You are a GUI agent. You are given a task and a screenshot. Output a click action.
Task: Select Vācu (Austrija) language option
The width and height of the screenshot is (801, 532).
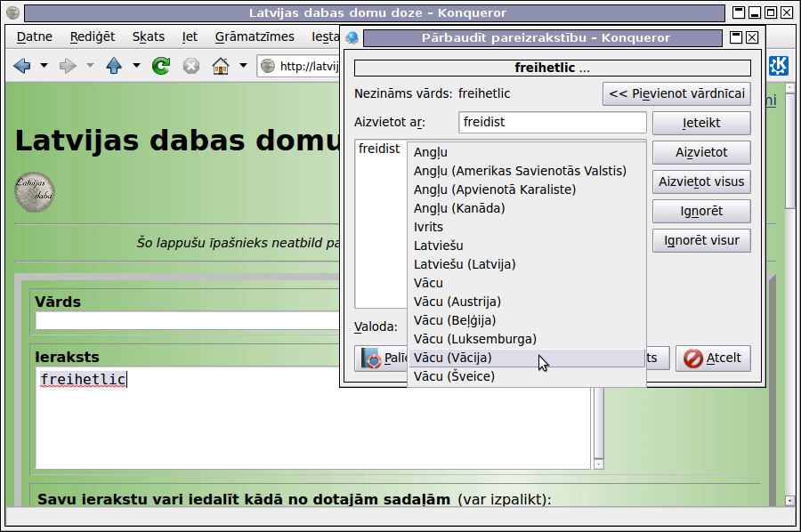coord(526,302)
